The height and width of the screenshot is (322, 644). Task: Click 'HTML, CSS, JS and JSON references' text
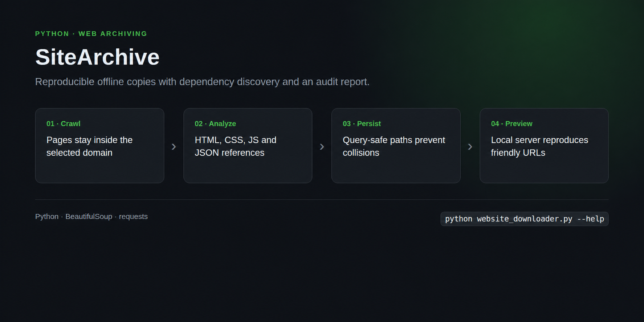pyautogui.click(x=236, y=146)
